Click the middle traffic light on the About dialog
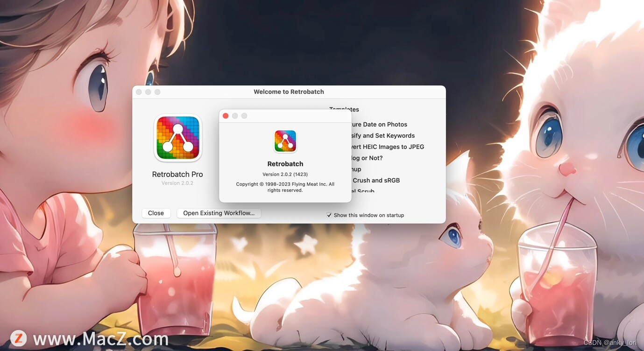The width and height of the screenshot is (644, 351). [235, 115]
